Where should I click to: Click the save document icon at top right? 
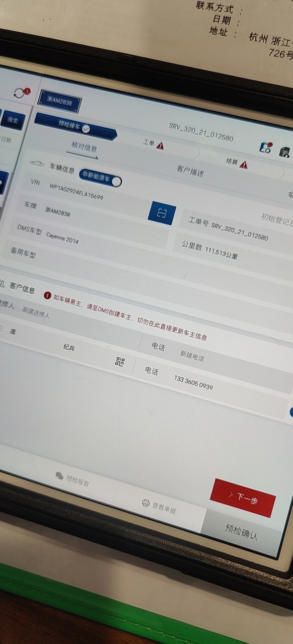284,151
